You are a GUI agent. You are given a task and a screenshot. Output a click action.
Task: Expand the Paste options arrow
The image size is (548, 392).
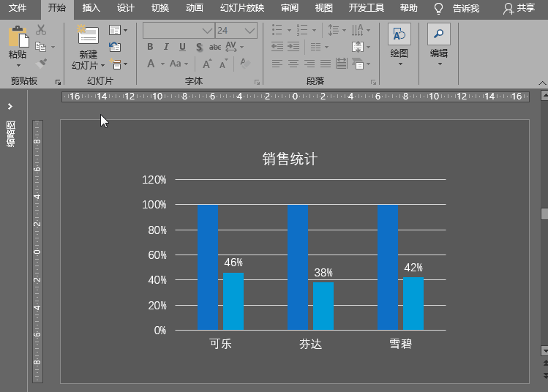[18, 65]
